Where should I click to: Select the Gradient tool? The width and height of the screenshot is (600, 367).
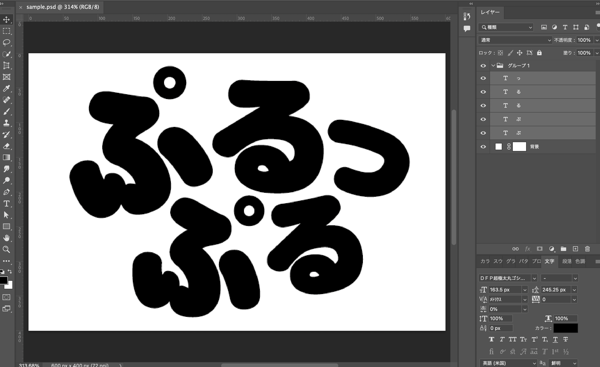coord(7,157)
